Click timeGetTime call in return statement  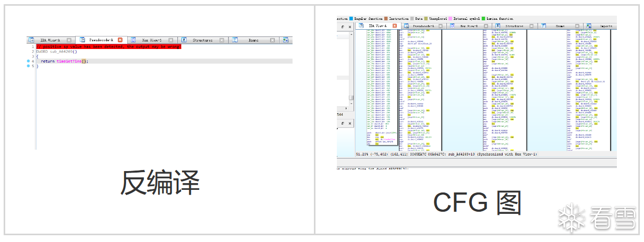pos(68,61)
